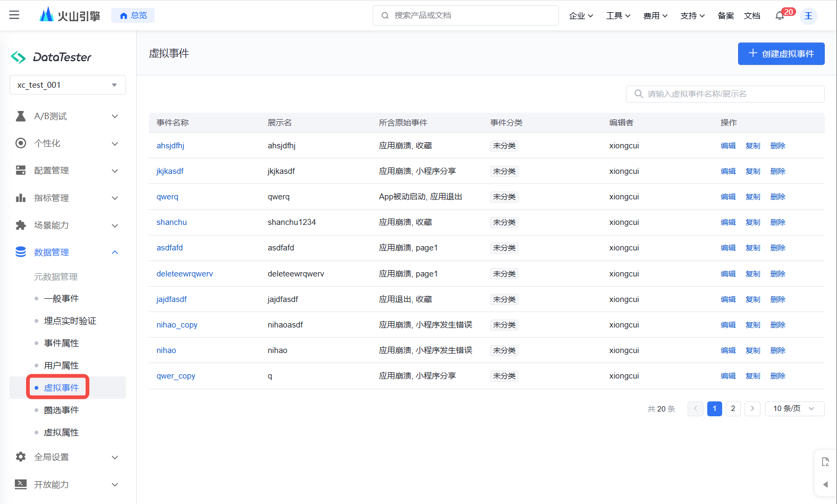Screen dimensions: 837x504
Task: Click the 开放能力 terminal icon
Action: (x=21, y=484)
